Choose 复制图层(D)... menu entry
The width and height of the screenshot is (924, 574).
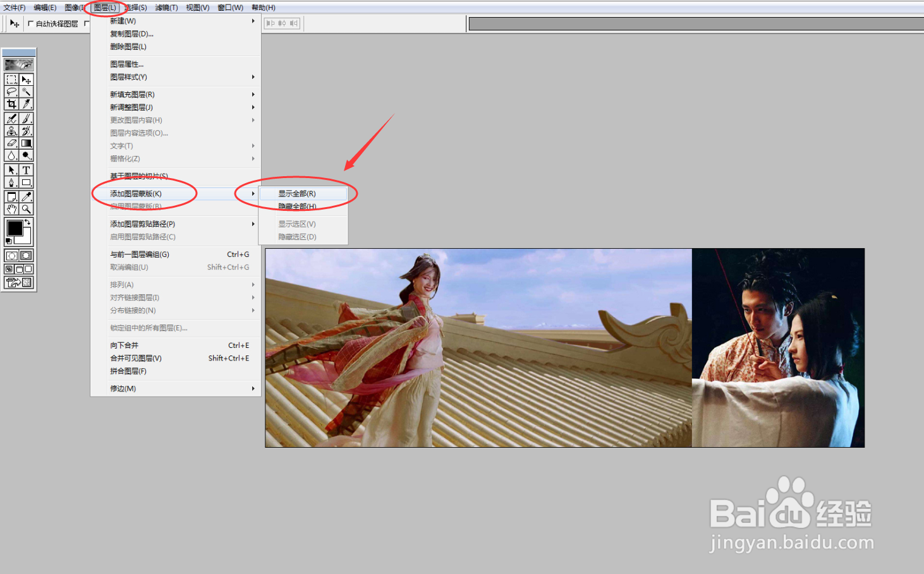[176, 34]
